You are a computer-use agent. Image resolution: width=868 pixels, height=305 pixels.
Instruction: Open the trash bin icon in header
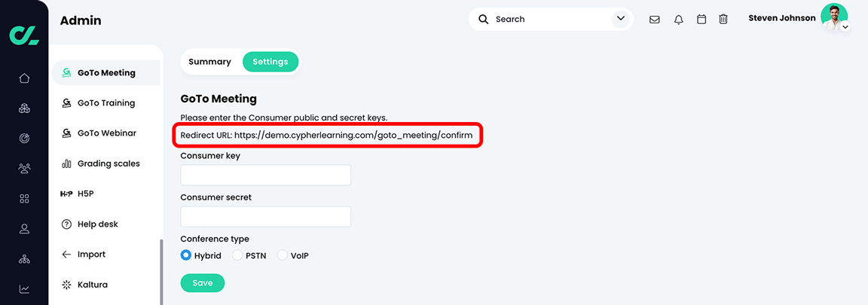tap(723, 20)
